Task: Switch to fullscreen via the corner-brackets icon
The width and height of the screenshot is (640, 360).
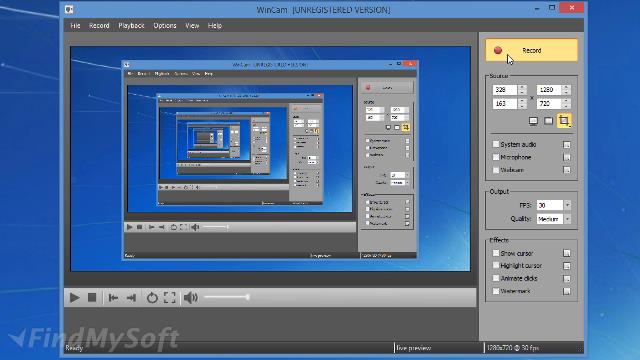Action: (169, 298)
